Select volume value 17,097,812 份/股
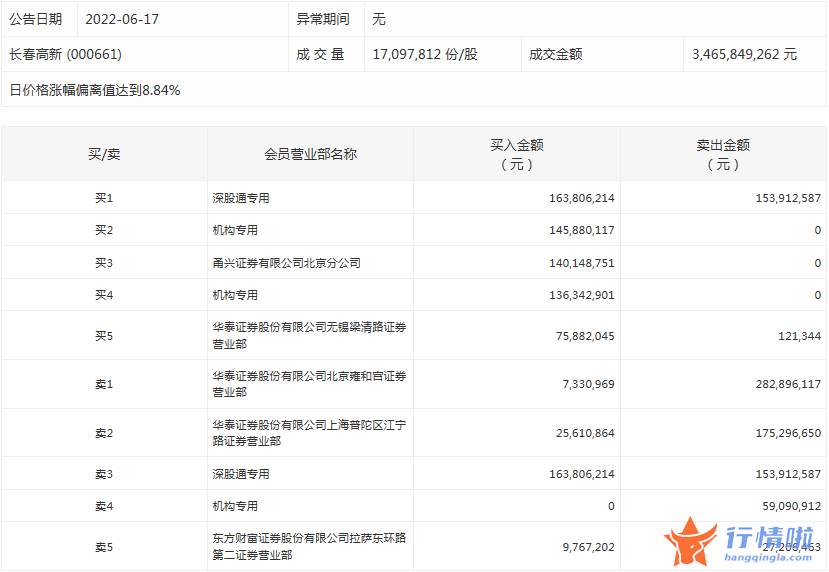This screenshot has height=572, width=829. coord(425,54)
